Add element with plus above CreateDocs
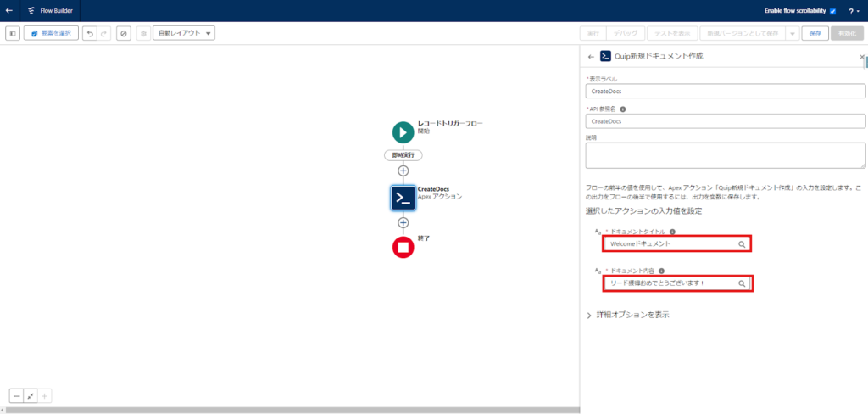The height and width of the screenshot is (414, 868). point(403,171)
